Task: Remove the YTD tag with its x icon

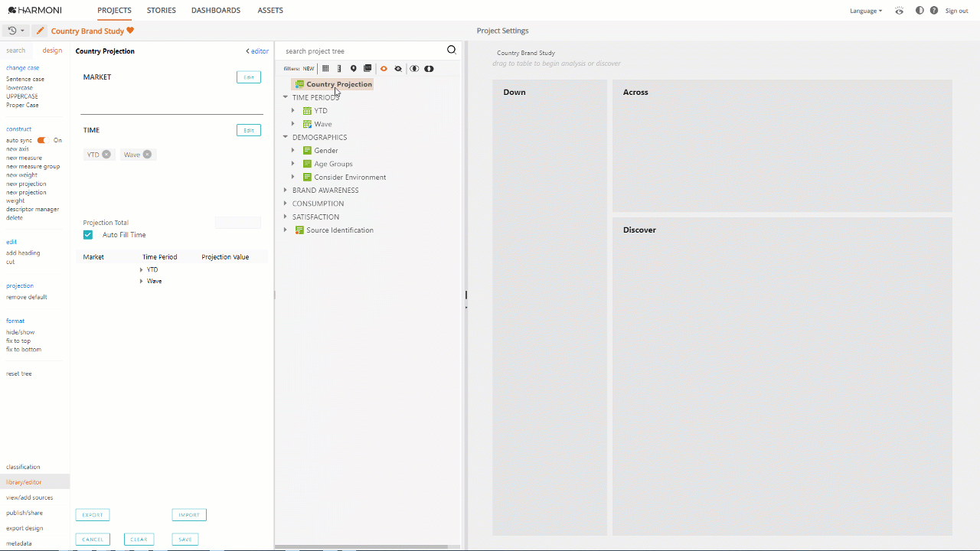Action: point(106,155)
